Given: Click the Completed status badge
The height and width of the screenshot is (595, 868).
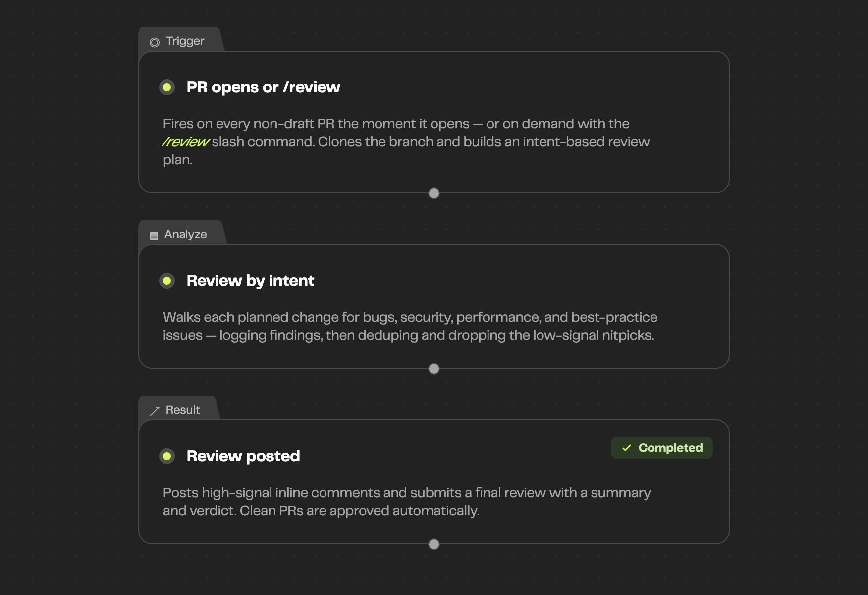Looking at the screenshot, I should [662, 448].
